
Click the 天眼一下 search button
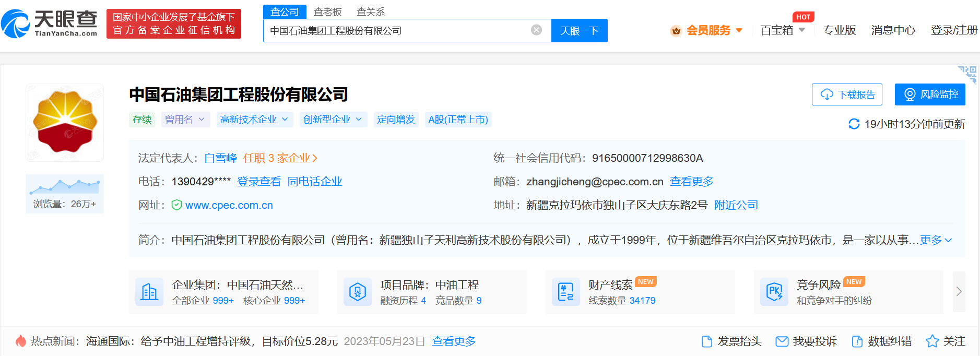click(579, 31)
